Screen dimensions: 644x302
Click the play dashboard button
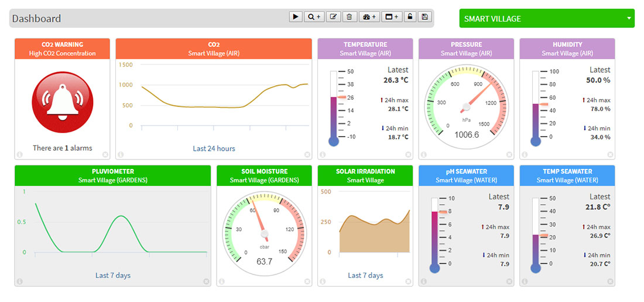[x=295, y=17]
